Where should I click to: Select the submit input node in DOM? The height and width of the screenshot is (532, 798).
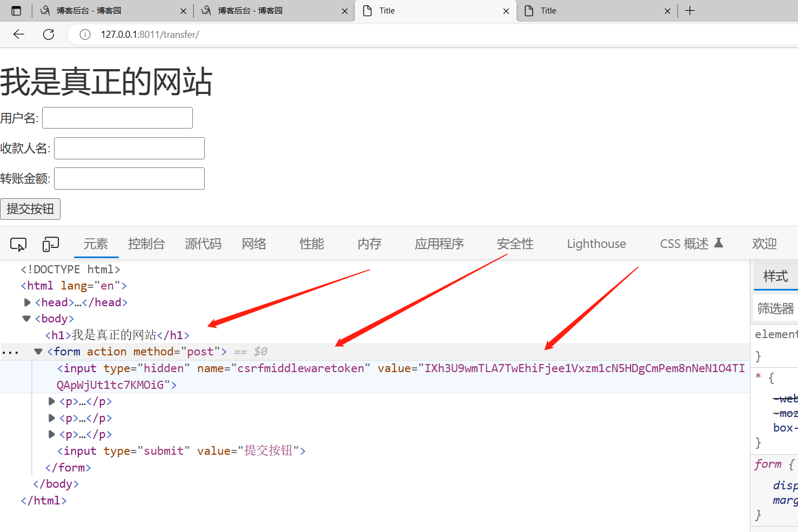(x=182, y=451)
